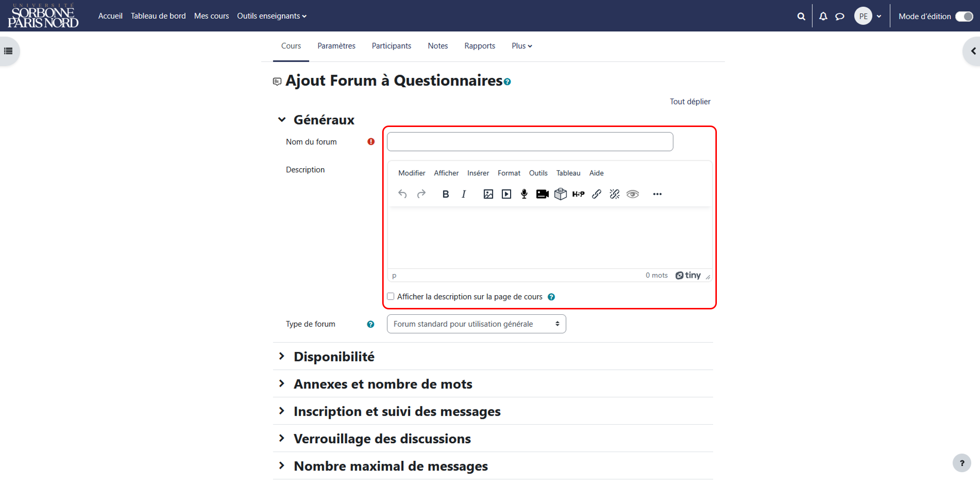
Task: Switch to the Participants tab
Action: (x=392, y=46)
